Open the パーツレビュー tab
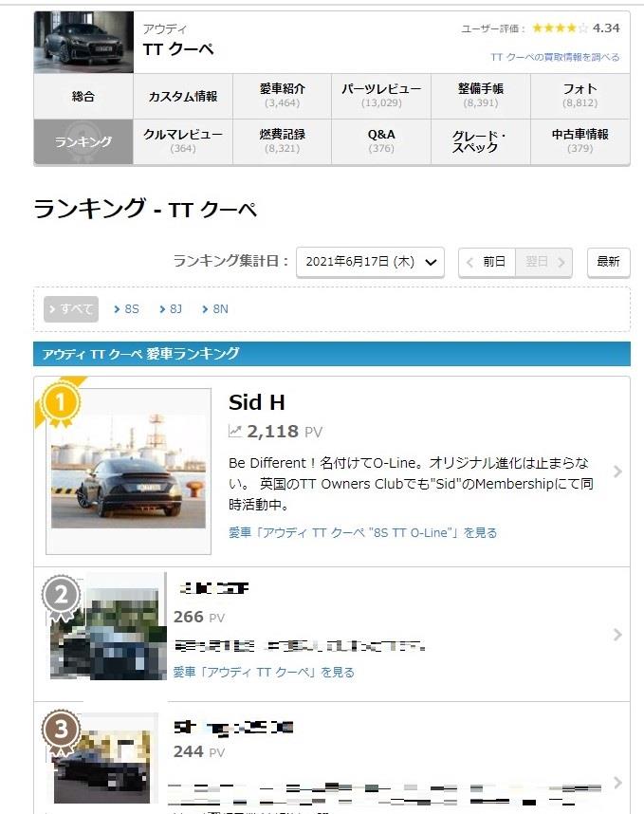 (x=381, y=96)
